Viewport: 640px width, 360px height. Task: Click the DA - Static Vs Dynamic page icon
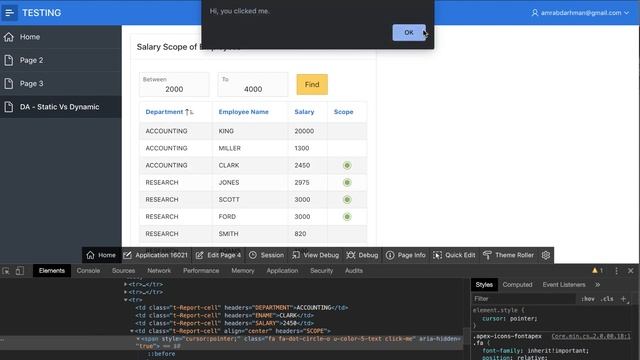9,107
